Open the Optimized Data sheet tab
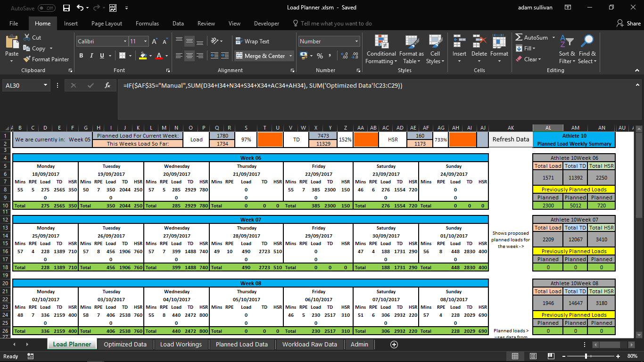644x362 pixels. coord(124,345)
